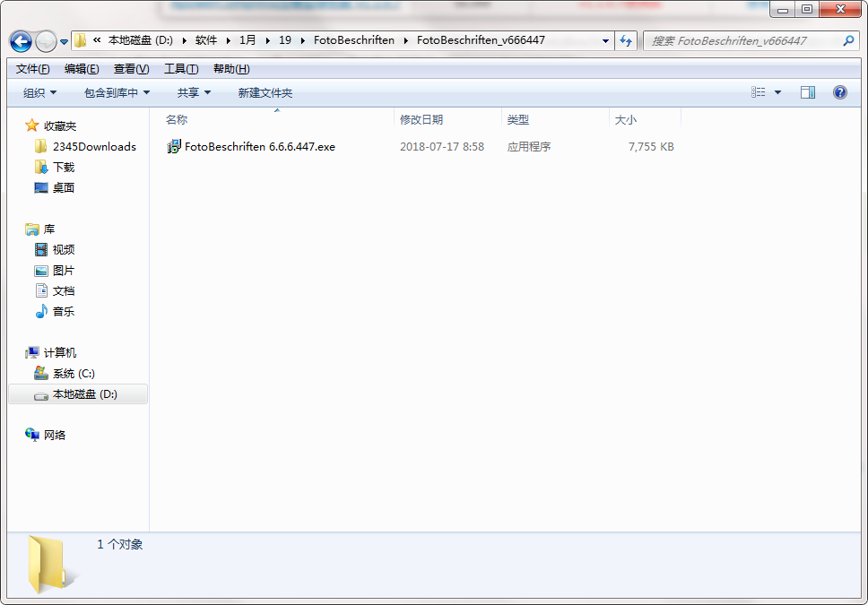Viewport: 868px width, 605px height.
Task: Open the 编辑(E) menu
Action: point(82,69)
